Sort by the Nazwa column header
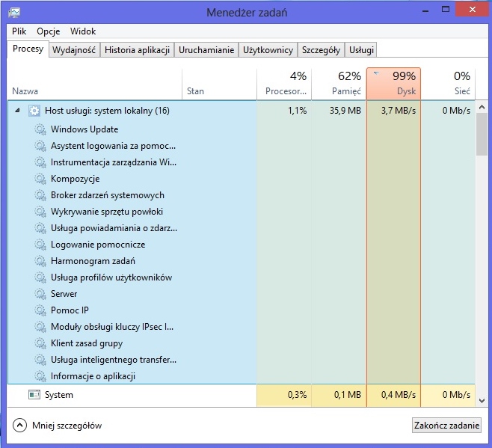This screenshot has height=448, width=492. point(95,84)
